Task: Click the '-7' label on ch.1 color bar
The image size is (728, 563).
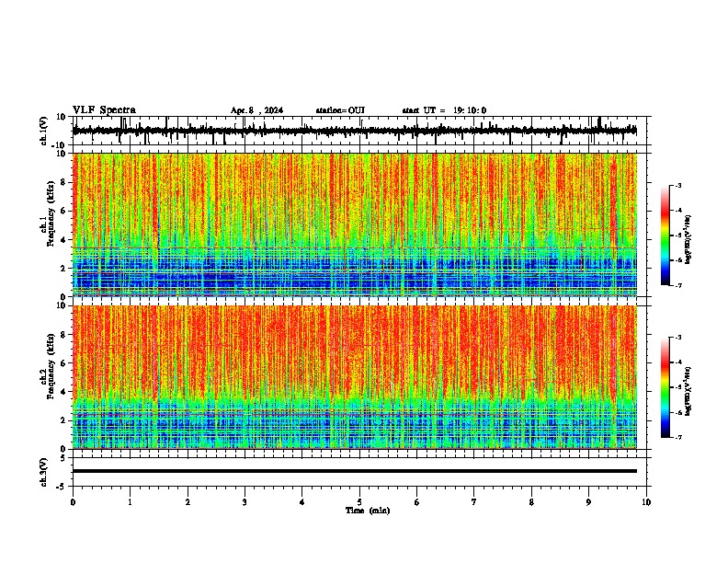Action: [677, 285]
